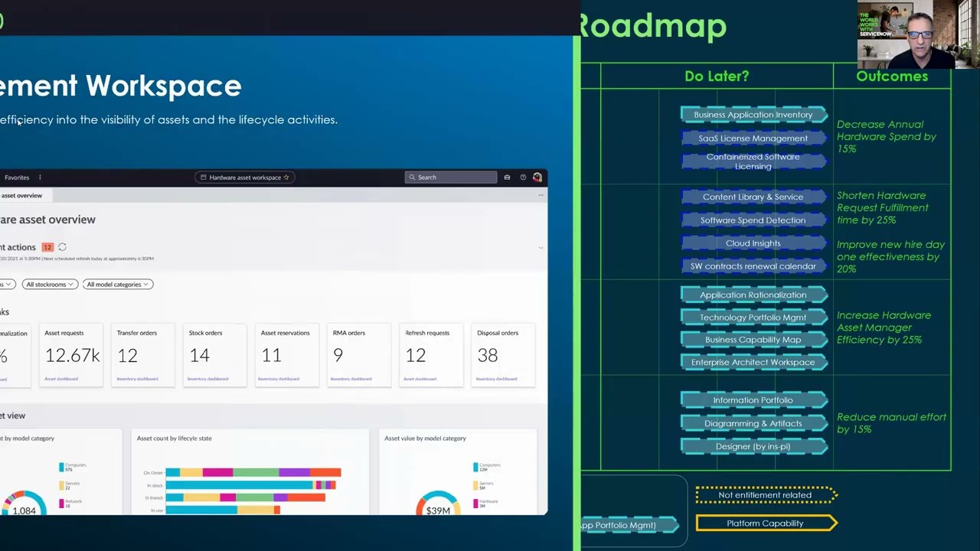Click Business Capability Map roadmap item
Image resolution: width=980 pixels, height=551 pixels.
click(753, 340)
